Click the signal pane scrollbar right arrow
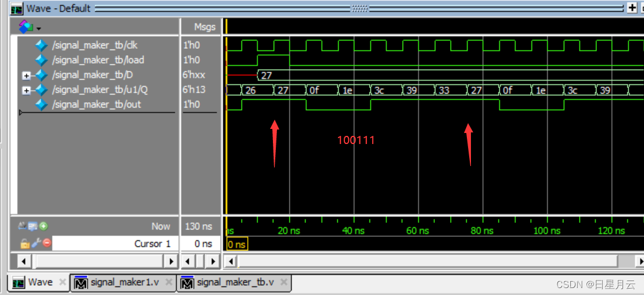Image resolution: width=644 pixels, height=295 pixels. coord(171,261)
